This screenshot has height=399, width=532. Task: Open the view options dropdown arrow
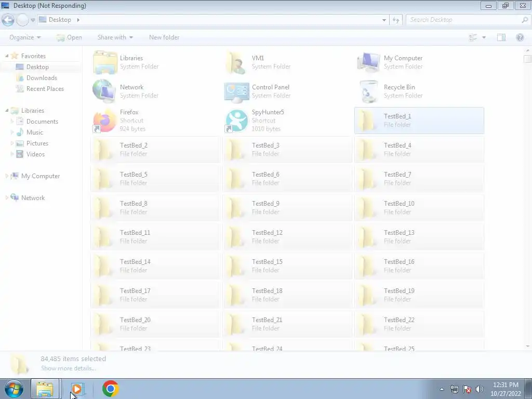(x=484, y=37)
